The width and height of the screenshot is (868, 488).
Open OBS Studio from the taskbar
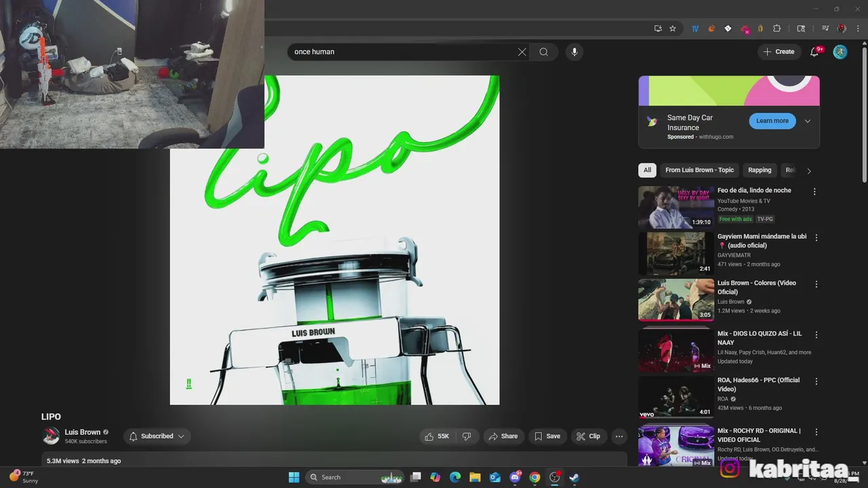555,477
